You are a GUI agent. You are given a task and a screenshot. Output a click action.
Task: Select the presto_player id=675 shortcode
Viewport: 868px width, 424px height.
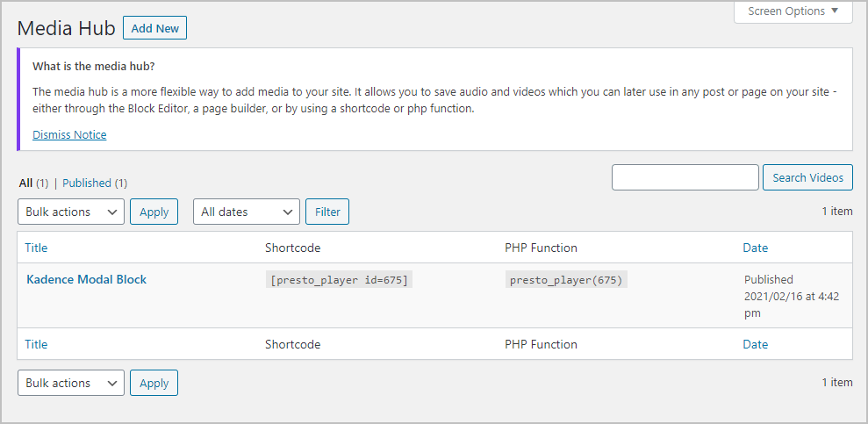[x=340, y=280]
